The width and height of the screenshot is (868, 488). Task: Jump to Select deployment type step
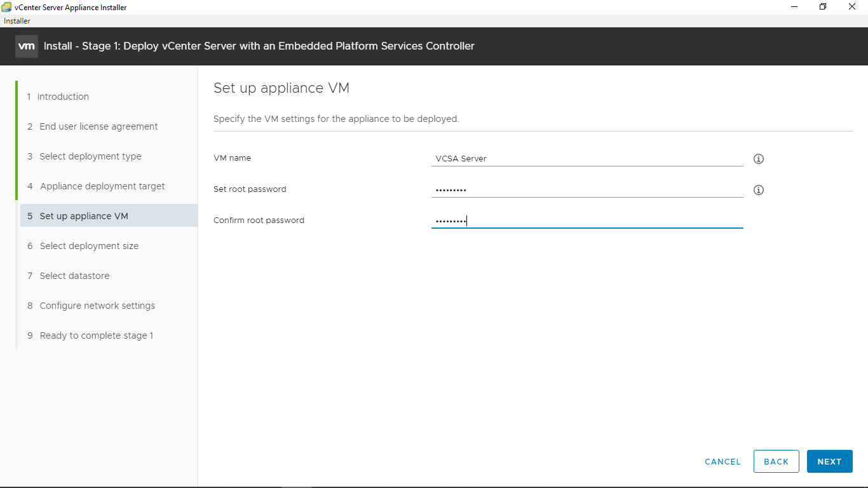[x=90, y=156]
